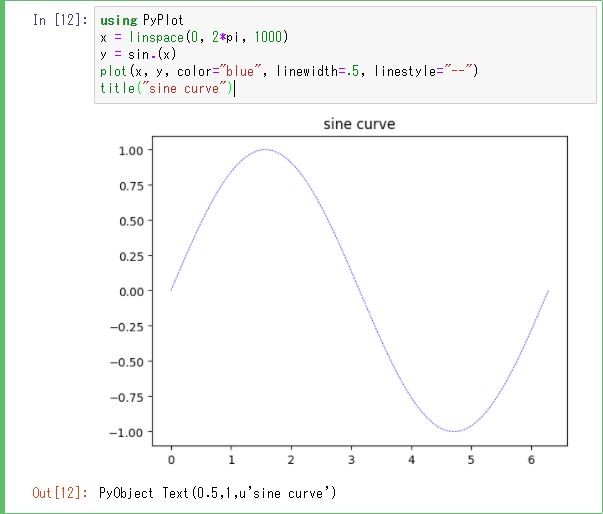Click the 'sine curve' plot title
This screenshot has height=514, width=603.
(x=359, y=124)
